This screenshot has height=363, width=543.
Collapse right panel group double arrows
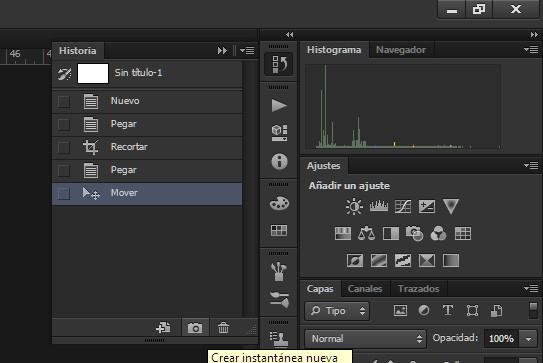[534, 35]
